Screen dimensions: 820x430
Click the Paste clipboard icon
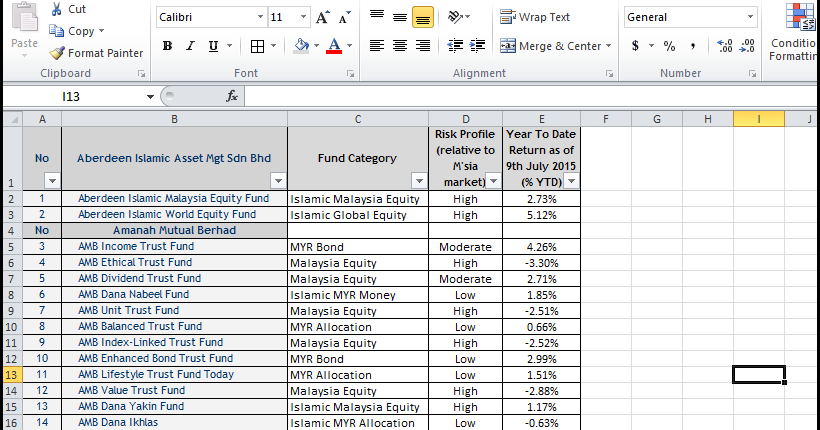[25, 18]
